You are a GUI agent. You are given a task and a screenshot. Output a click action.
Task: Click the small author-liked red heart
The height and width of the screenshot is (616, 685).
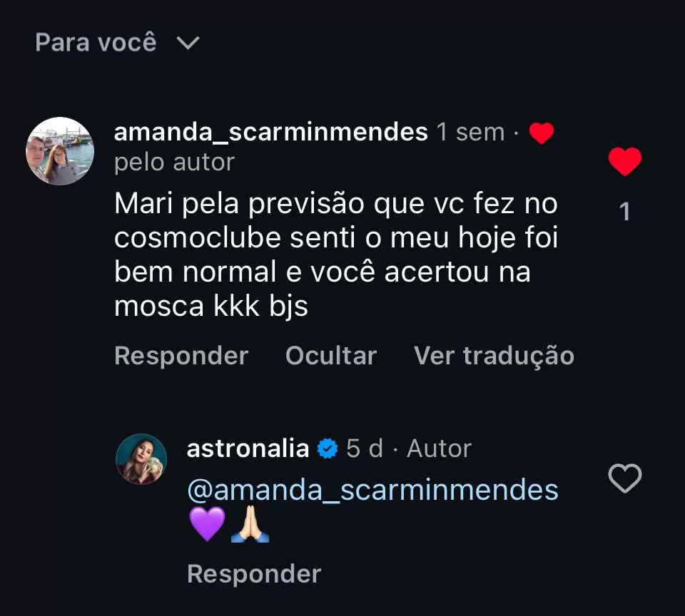pyautogui.click(x=542, y=133)
